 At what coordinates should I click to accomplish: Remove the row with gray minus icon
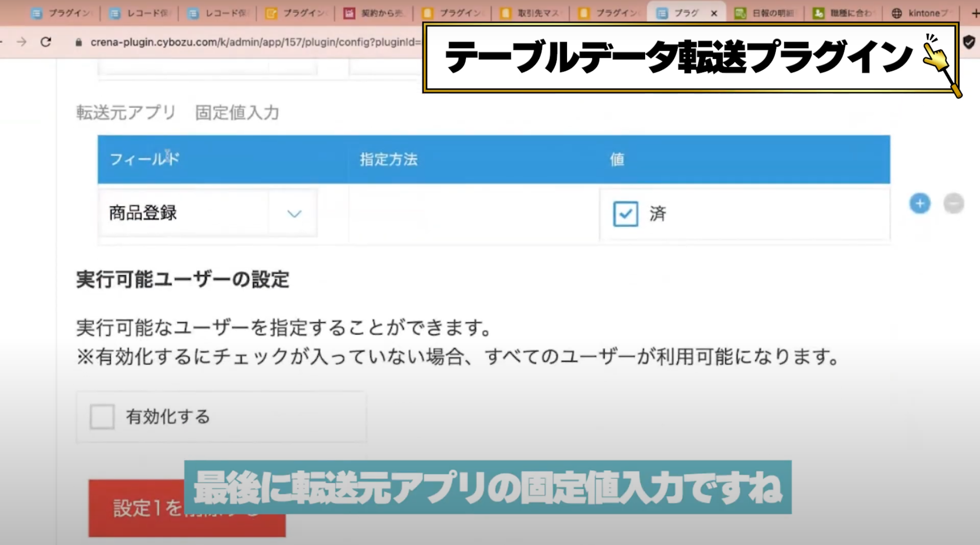pos(953,203)
